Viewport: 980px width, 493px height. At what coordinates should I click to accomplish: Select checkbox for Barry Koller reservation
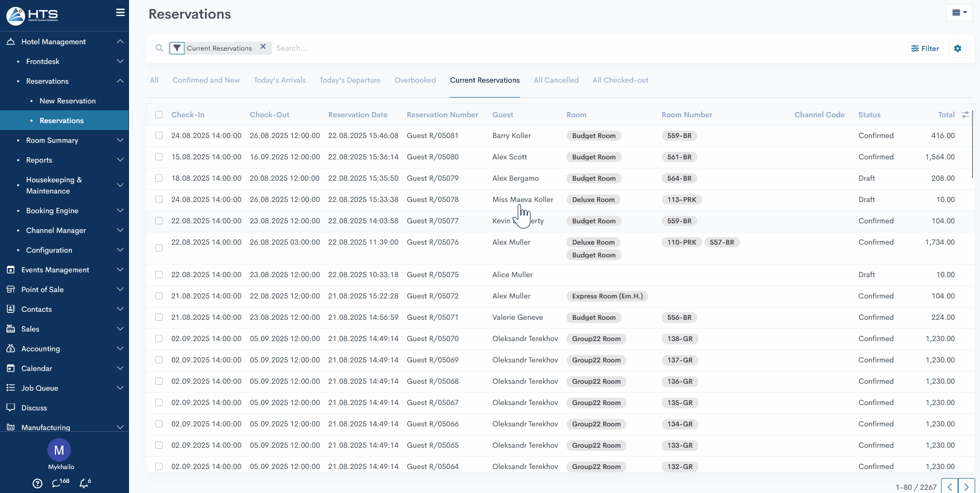159,136
